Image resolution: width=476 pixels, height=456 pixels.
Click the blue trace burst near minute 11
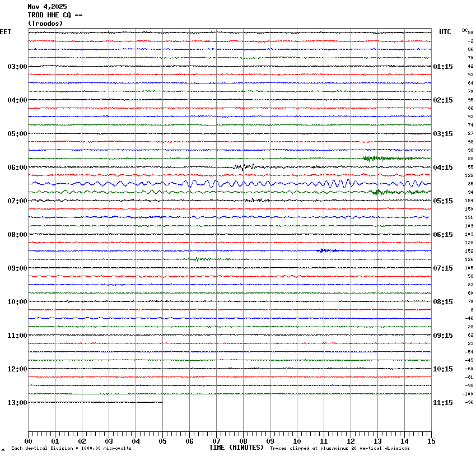tap(326, 250)
